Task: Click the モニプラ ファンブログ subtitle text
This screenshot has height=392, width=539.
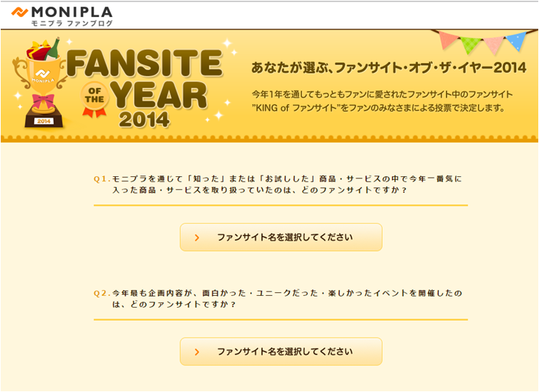Action: (72, 23)
